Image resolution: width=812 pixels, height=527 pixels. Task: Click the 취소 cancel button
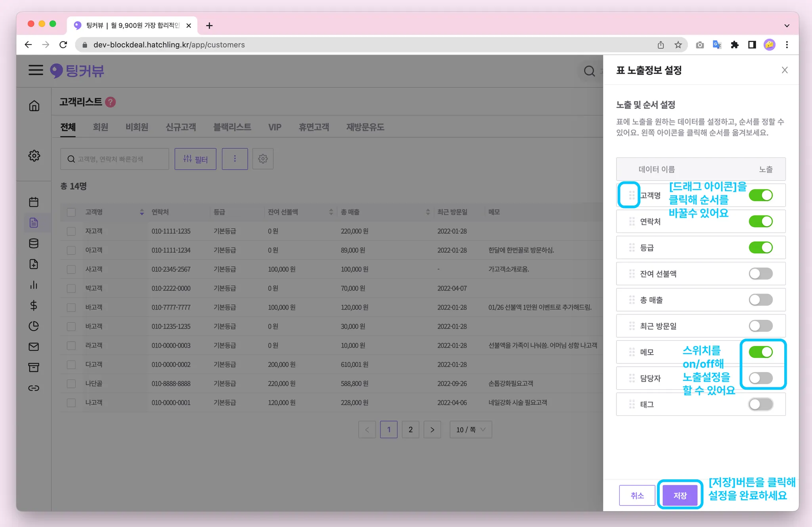click(x=637, y=495)
